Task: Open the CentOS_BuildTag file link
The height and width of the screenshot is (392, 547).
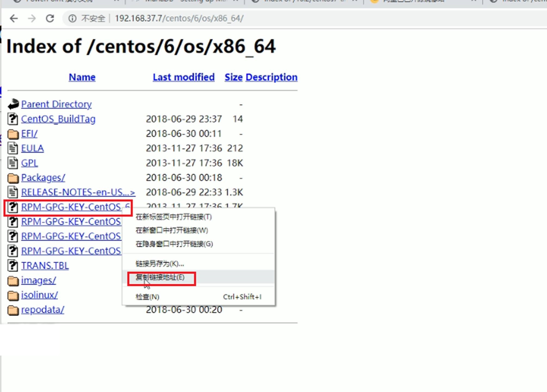Action: [58, 119]
